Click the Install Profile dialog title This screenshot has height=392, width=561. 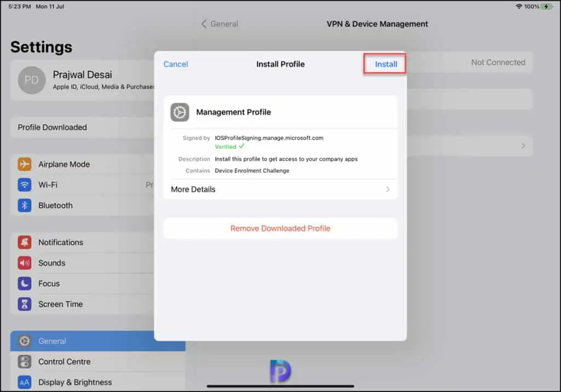280,64
